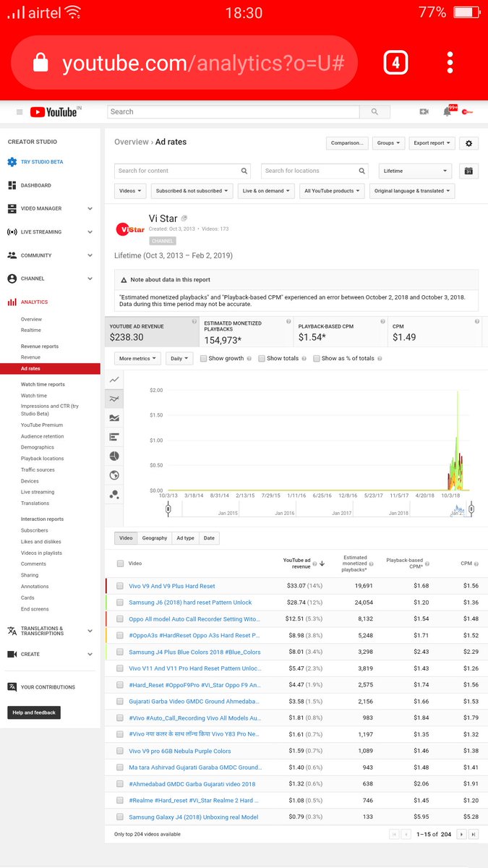Enable Show as % of totals checkbox
This screenshot has height=868, width=488.
pyautogui.click(x=317, y=358)
